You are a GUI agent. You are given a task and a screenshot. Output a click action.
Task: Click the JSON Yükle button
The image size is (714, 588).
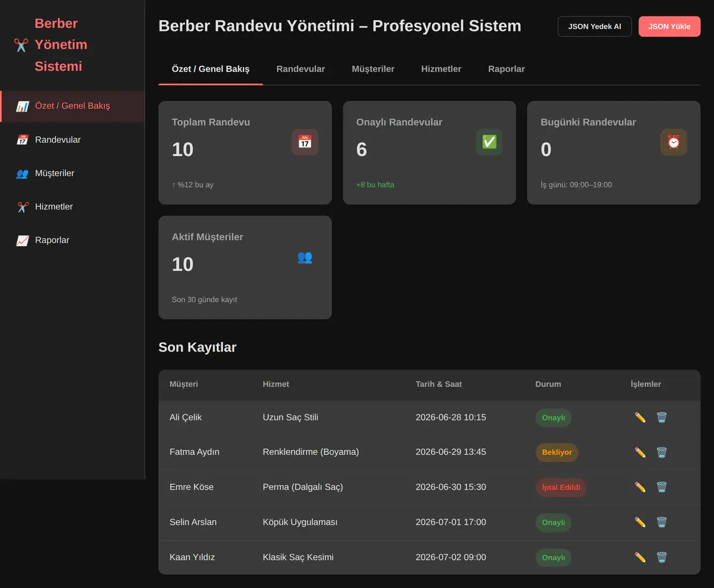pyautogui.click(x=669, y=27)
